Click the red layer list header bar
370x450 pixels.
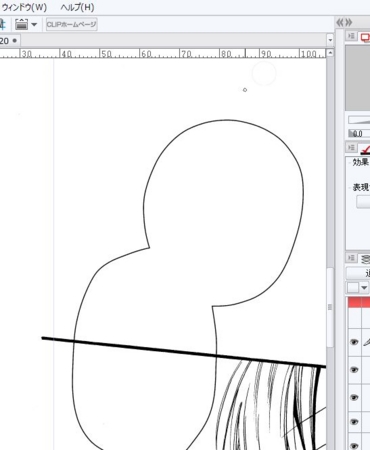(359, 302)
